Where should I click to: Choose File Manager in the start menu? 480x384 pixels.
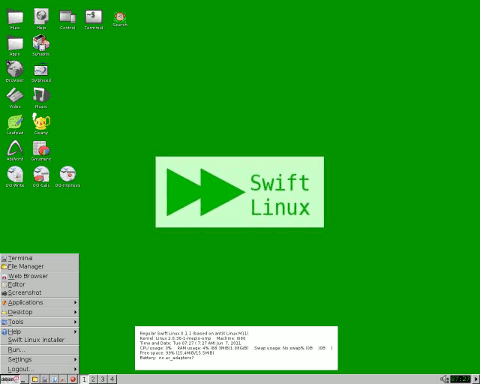[39, 267]
